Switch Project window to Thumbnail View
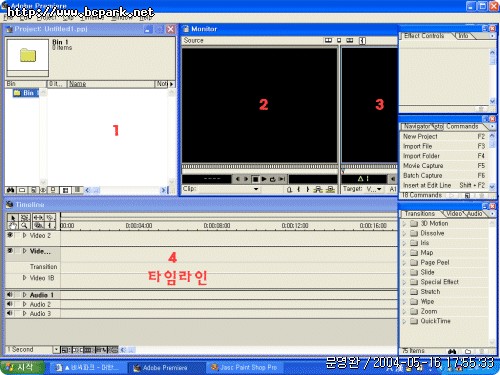500x375 pixels. pyautogui.click(x=65, y=190)
